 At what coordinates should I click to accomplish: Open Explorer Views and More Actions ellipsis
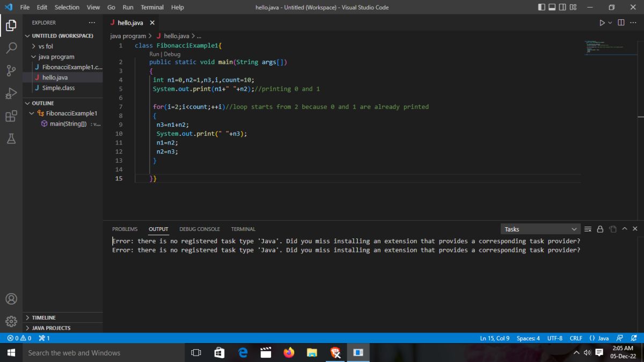[92, 23]
